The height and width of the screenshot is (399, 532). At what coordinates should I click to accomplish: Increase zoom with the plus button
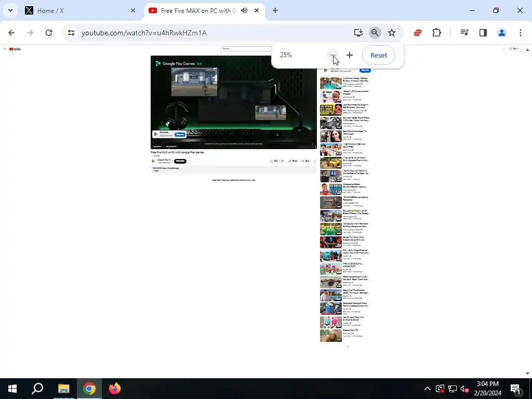(350, 55)
